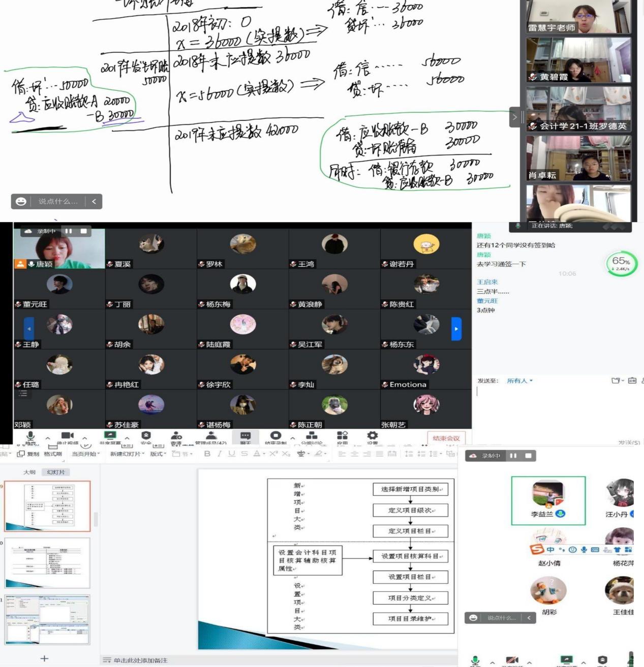
Task: Stop recording in the gallery window
Action: [84, 231]
